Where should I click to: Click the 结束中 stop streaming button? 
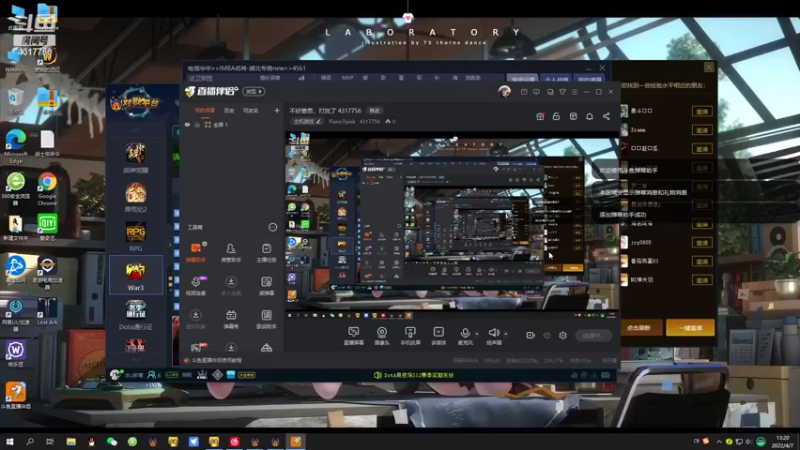[593, 335]
